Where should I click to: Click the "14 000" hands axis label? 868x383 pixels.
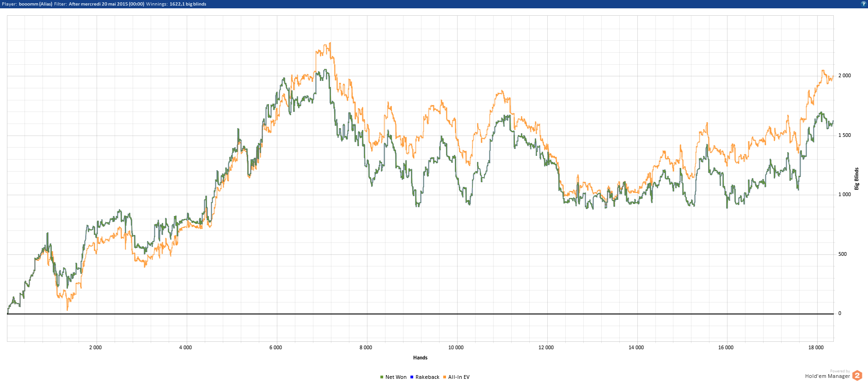[x=636, y=347]
